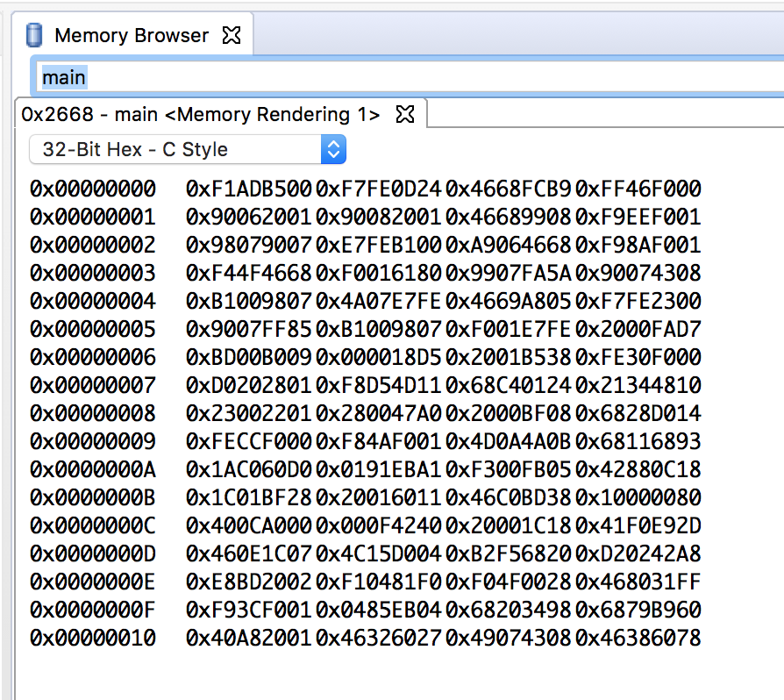Screen dimensions: 784x700
Task: Select address 0x00000007 row label
Action: (93, 385)
